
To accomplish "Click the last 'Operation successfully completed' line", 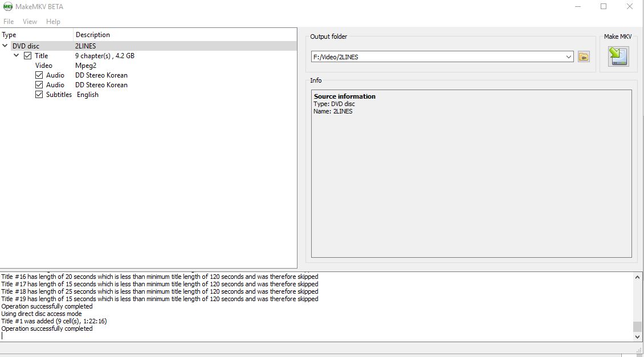I will pyautogui.click(x=47, y=328).
